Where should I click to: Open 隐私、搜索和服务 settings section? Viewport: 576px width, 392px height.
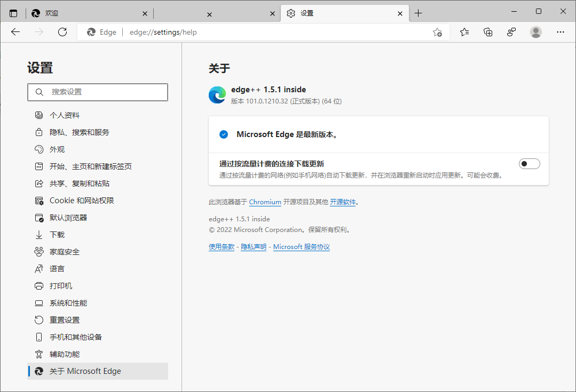point(79,132)
